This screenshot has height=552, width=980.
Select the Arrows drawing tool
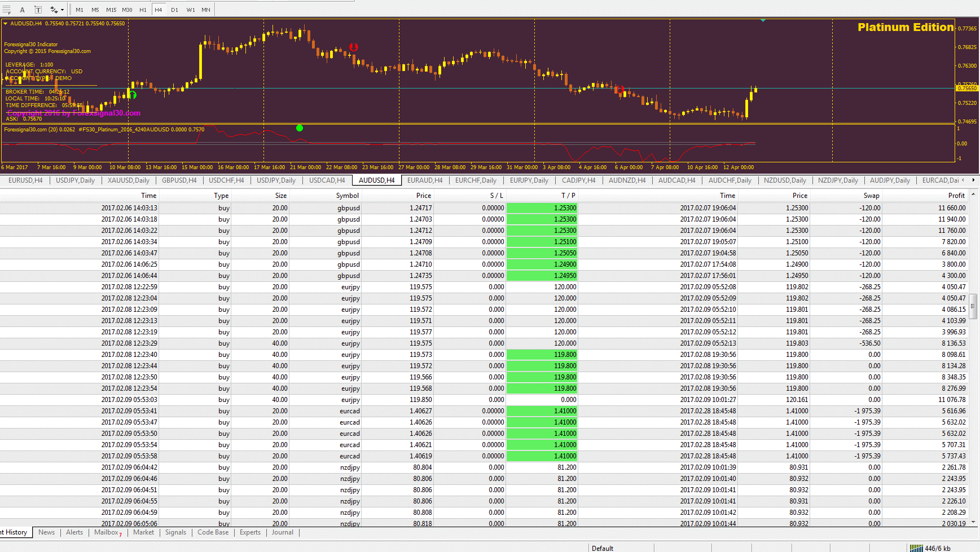pyautogui.click(x=54, y=10)
